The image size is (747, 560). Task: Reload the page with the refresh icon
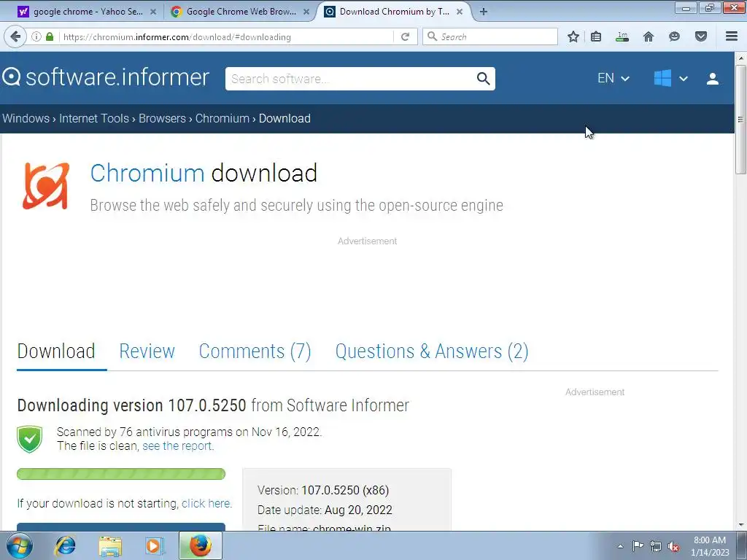pyautogui.click(x=406, y=36)
